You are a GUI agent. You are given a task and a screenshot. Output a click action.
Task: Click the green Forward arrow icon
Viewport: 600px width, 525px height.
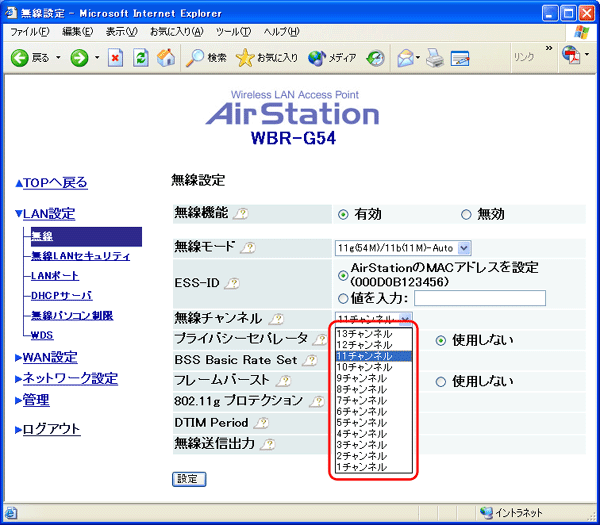pyautogui.click(x=79, y=58)
